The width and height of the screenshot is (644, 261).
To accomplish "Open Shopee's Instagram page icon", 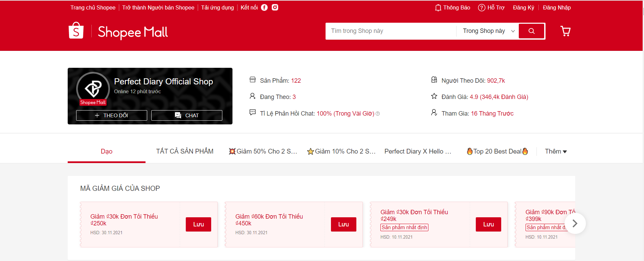I will [x=275, y=7].
